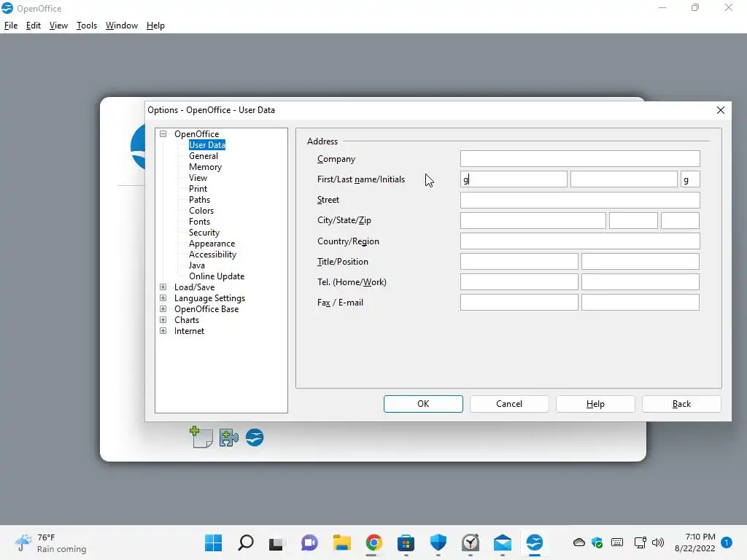Collapse the OpenOffice tree node

coord(163,134)
